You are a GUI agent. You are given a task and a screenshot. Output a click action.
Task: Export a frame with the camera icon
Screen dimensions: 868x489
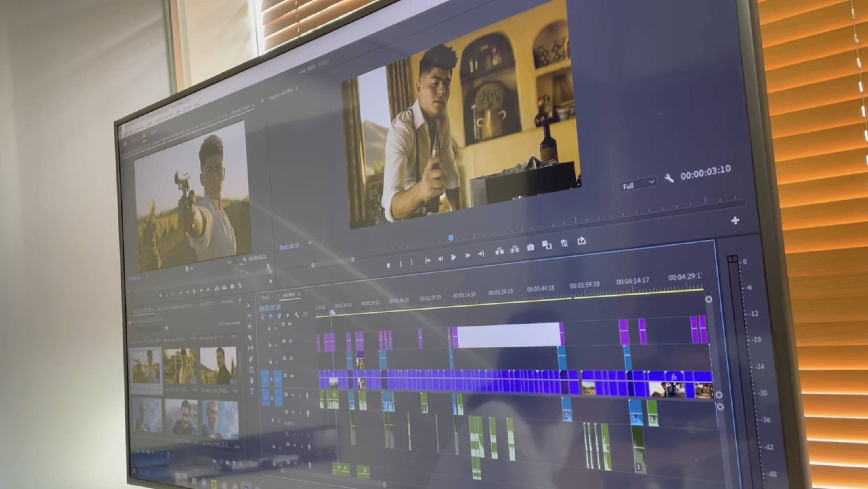point(531,247)
